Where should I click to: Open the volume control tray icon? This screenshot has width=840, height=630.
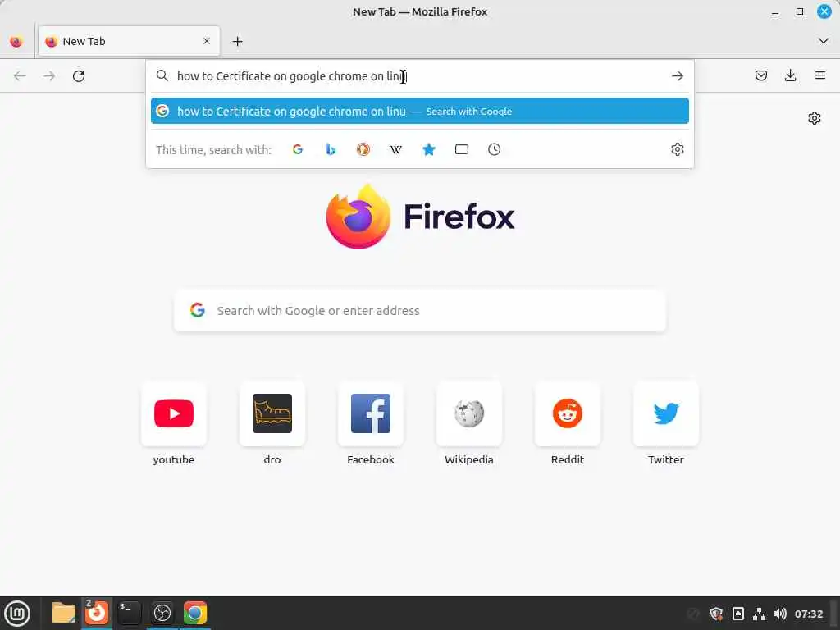[x=780, y=614]
